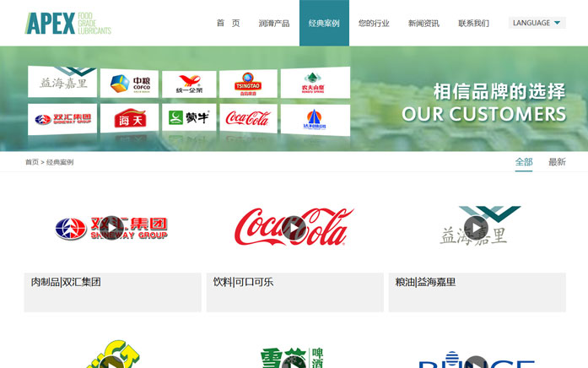Click the 经典案例 breadcrumb link
The width and height of the screenshot is (588, 368).
tap(60, 162)
